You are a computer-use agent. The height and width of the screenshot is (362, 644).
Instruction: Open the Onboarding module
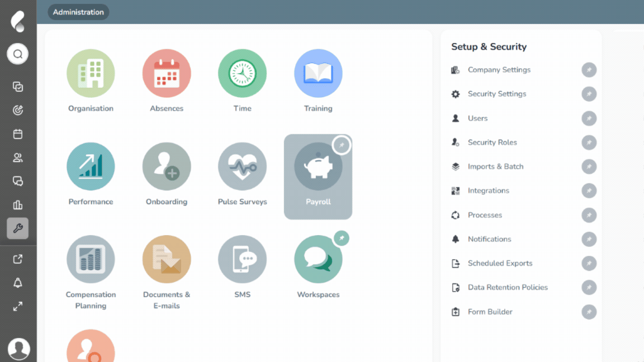pos(167,166)
